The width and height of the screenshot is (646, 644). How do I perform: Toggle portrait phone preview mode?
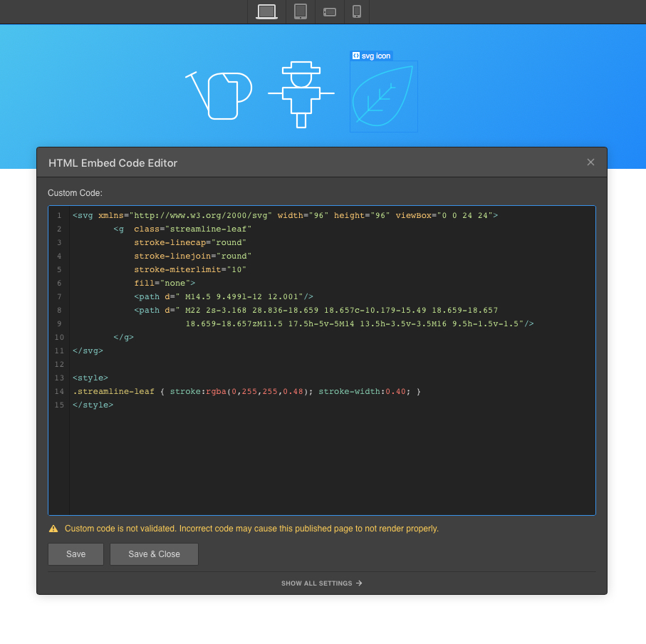[x=356, y=11]
